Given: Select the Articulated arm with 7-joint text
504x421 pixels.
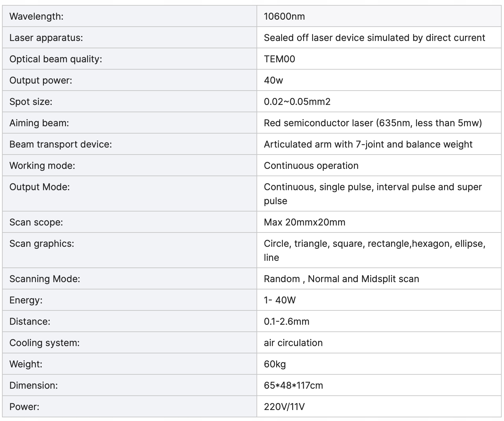Looking at the screenshot, I should click(x=368, y=144).
